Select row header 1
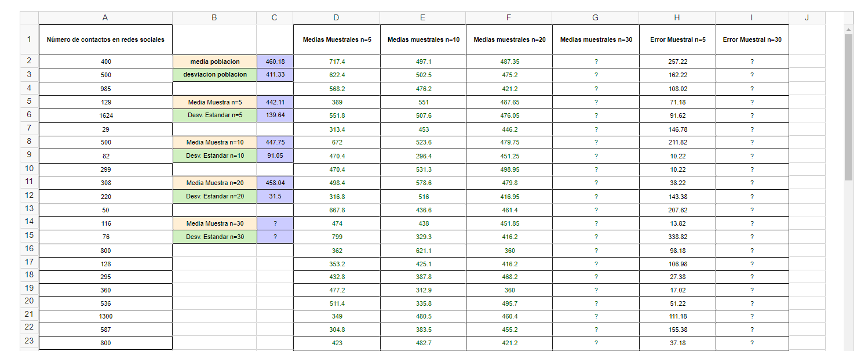The image size is (868, 351). [29, 39]
